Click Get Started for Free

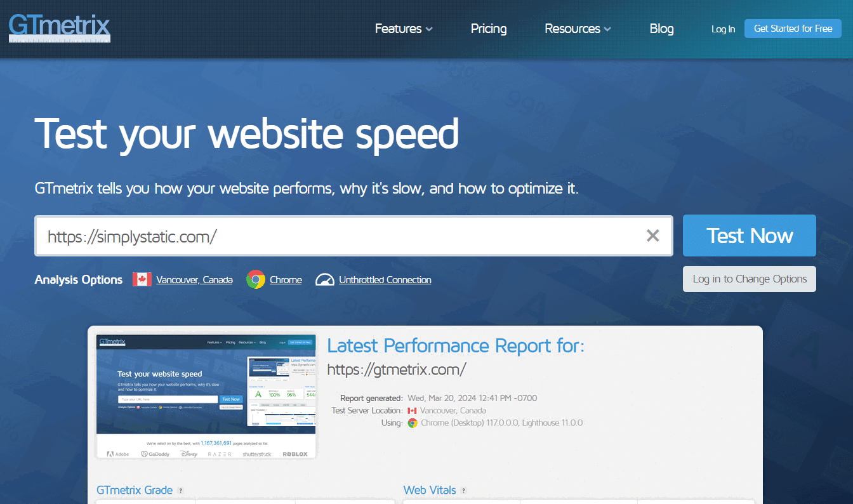(x=793, y=28)
